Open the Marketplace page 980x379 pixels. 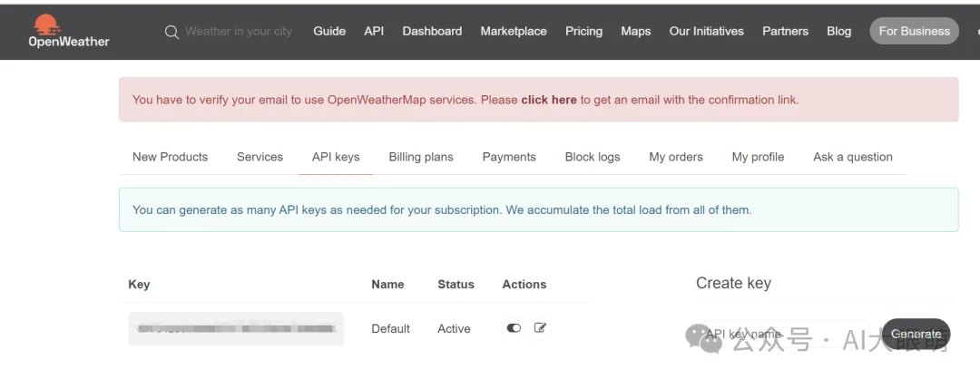point(514,31)
